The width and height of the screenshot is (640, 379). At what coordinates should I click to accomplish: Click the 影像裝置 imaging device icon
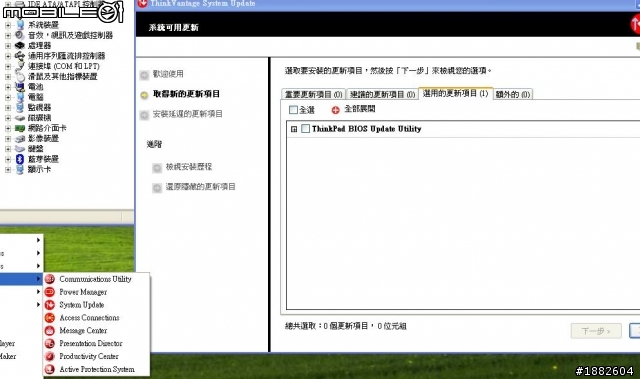click(x=20, y=138)
